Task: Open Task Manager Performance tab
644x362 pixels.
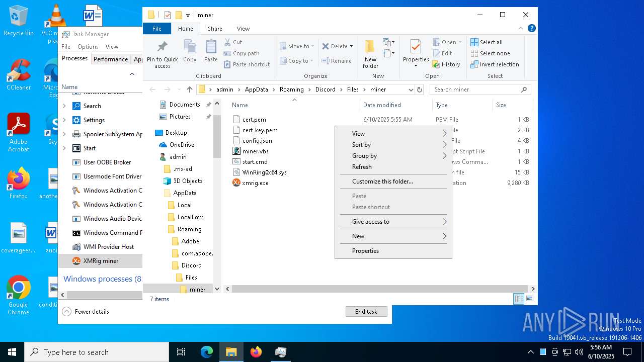Action: pyautogui.click(x=111, y=59)
